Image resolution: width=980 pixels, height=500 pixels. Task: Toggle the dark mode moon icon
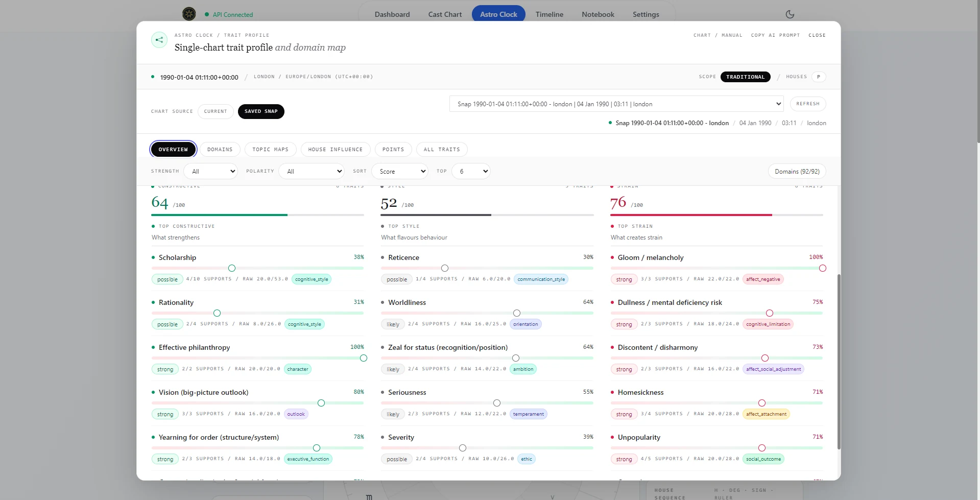click(790, 14)
